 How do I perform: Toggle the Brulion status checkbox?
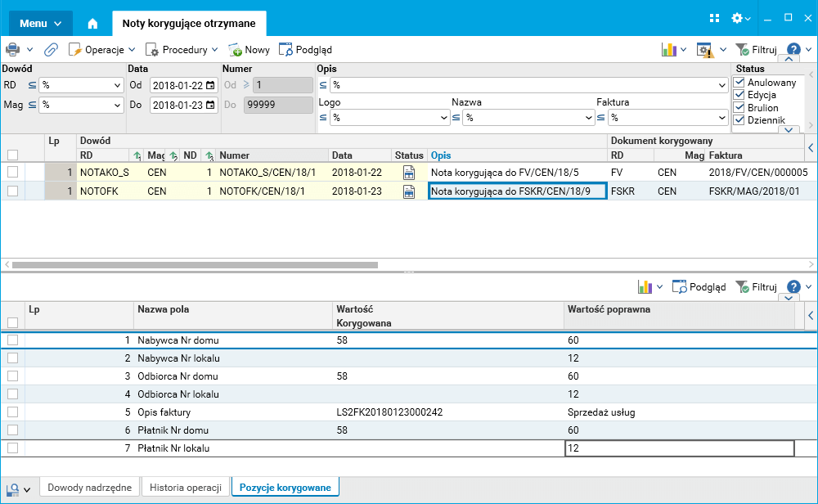739,107
